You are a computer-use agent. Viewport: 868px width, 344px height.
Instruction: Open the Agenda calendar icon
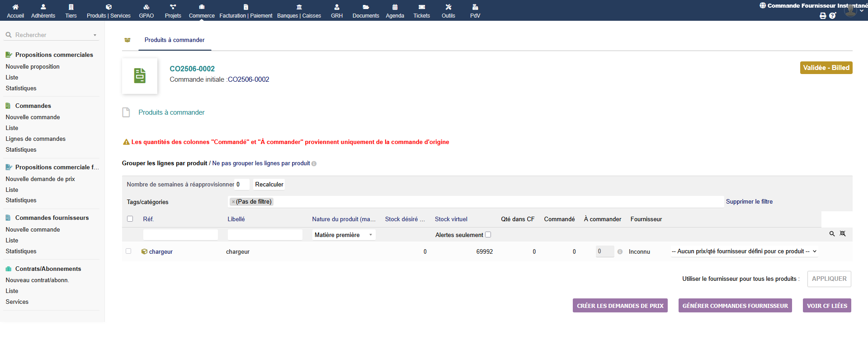point(395,7)
